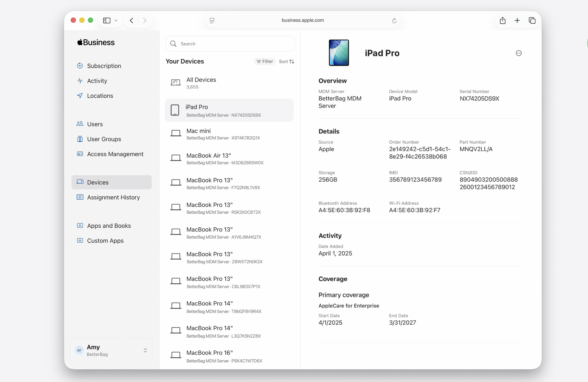The image size is (588, 382).
Task: Click the business.apple.com address field
Action: (303, 20)
